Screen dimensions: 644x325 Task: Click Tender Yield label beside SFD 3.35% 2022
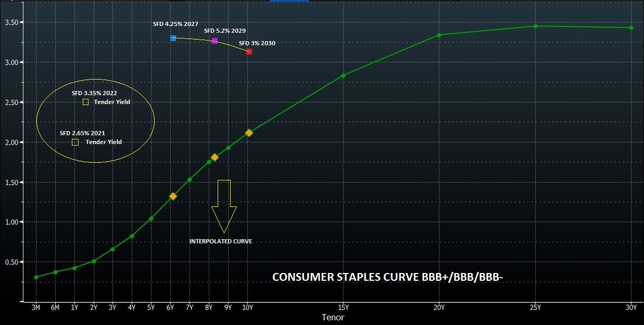(112, 102)
